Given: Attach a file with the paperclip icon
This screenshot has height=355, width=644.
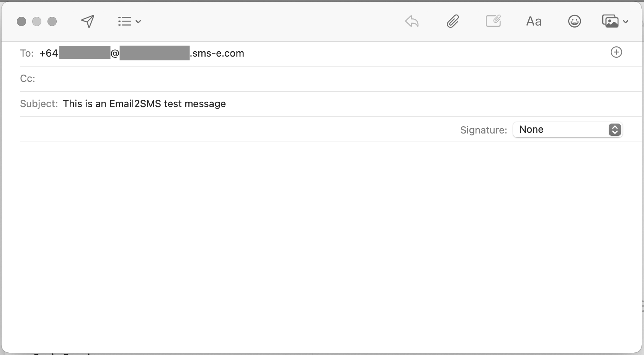Looking at the screenshot, I should (453, 21).
